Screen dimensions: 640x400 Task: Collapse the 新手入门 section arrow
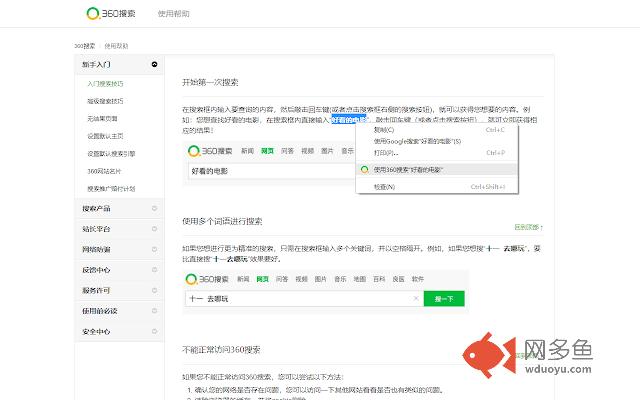point(154,64)
